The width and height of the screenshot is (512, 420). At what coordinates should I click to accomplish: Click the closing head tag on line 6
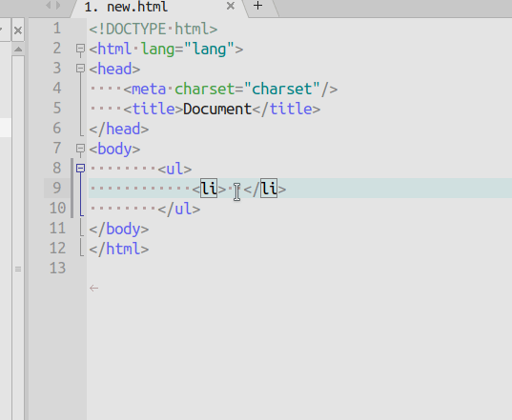tap(119, 130)
